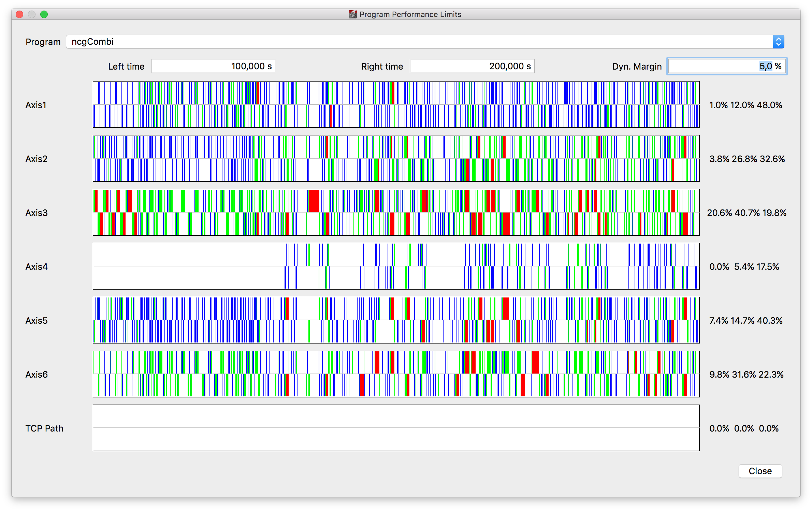The image size is (812, 511).
Task: Click the ncgCombi program combo box
Action: coord(419,42)
